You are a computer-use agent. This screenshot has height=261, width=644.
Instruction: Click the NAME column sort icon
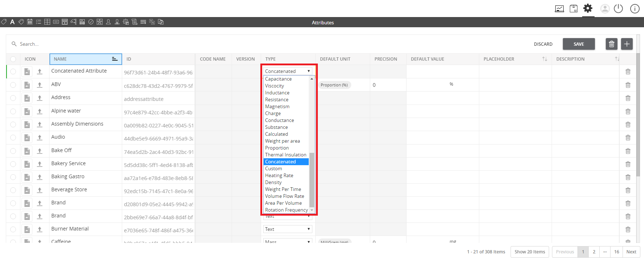115,59
